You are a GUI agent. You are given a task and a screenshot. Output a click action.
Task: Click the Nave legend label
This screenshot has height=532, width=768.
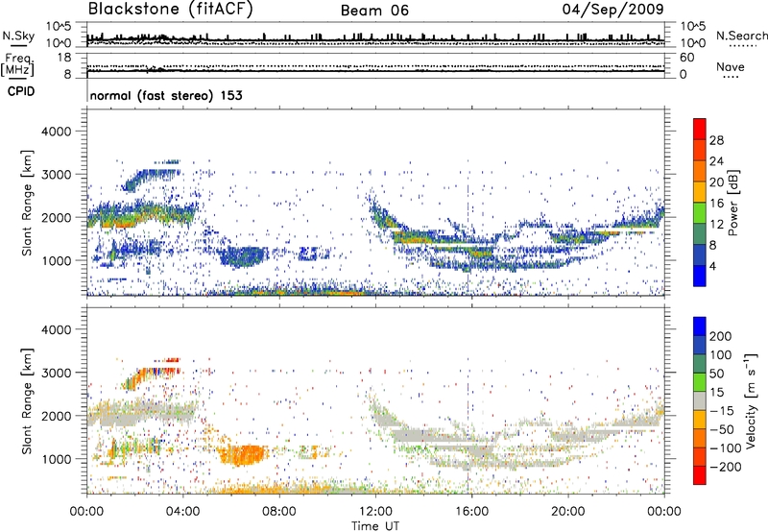pos(731,66)
